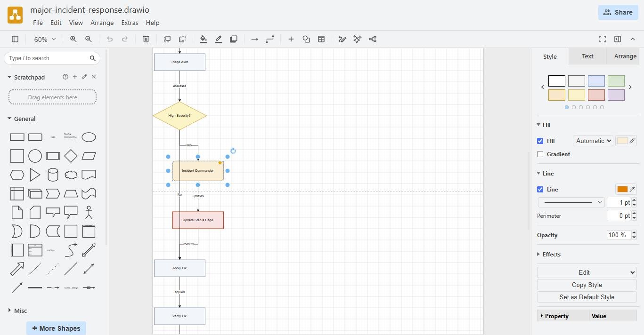Pick the Hexagon shape in General

[x=17, y=175]
